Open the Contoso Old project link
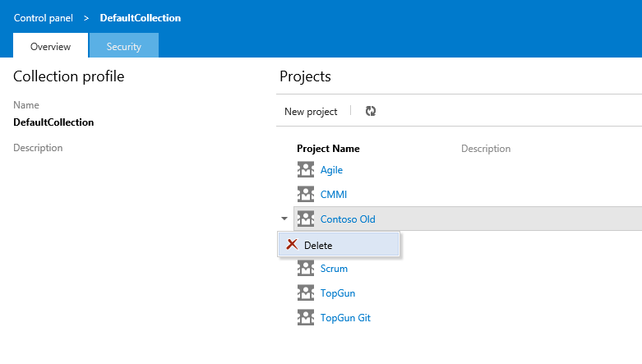This screenshot has width=642, height=364. click(x=348, y=219)
